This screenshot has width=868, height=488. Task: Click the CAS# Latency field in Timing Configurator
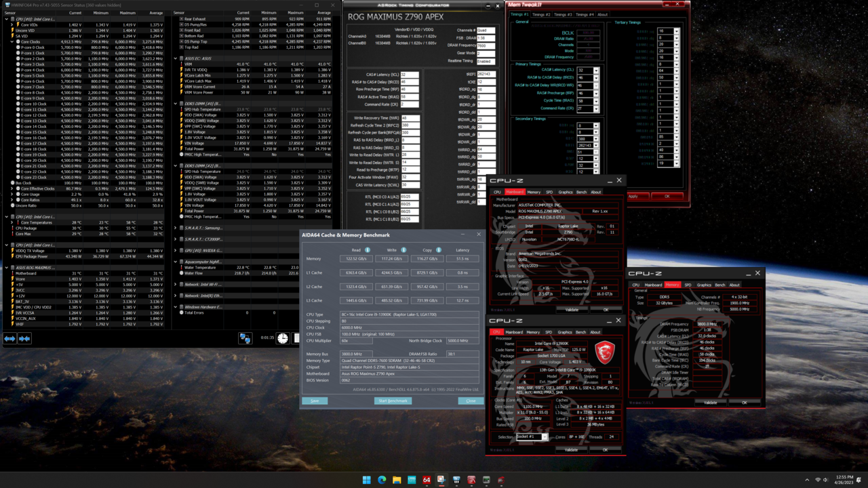tap(409, 75)
